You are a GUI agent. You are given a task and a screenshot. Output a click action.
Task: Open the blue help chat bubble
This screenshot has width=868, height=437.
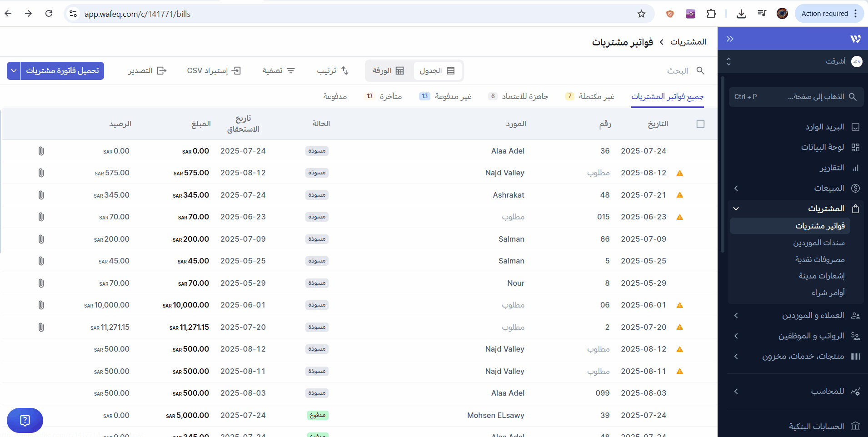tap(25, 420)
